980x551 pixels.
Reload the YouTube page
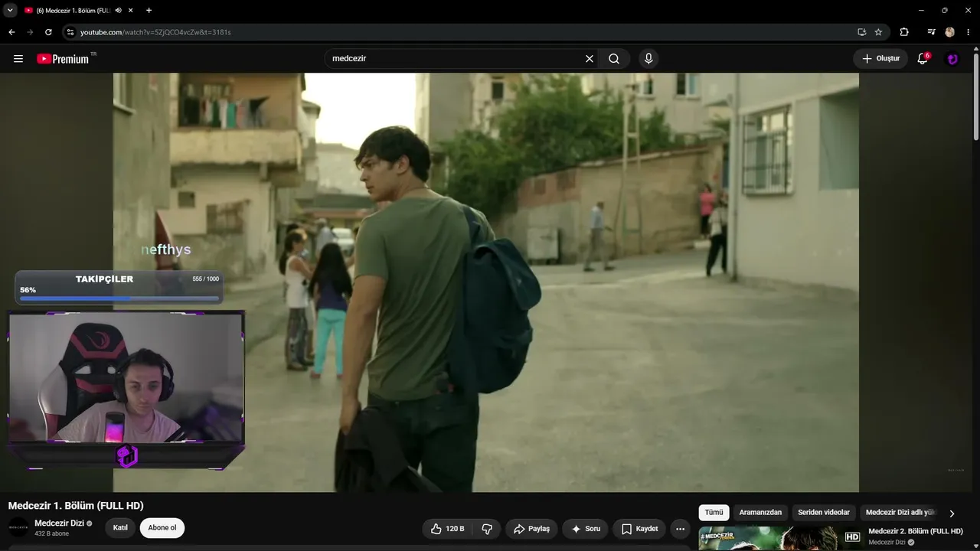48,32
